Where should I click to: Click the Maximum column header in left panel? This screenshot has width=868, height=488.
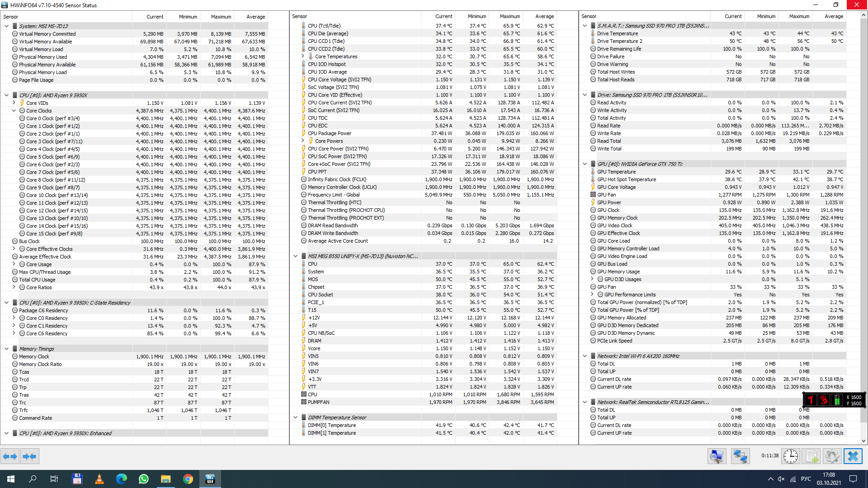coord(221,17)
